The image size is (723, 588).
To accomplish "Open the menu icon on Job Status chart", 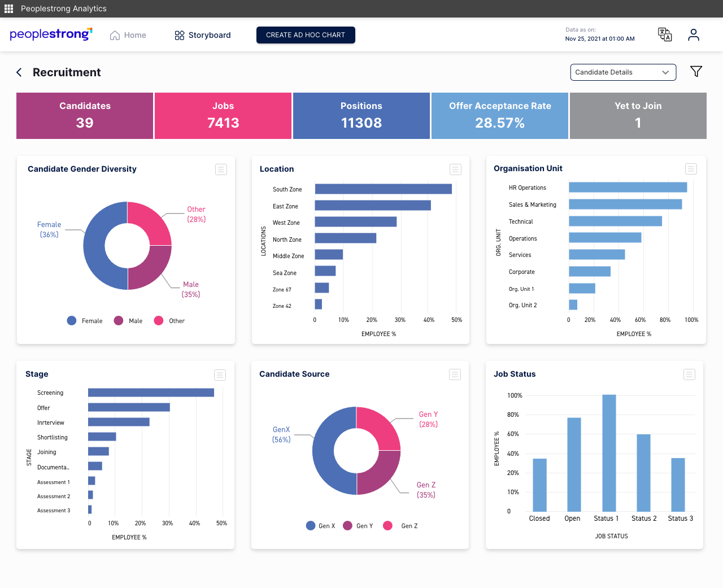I will click(689, 374).
